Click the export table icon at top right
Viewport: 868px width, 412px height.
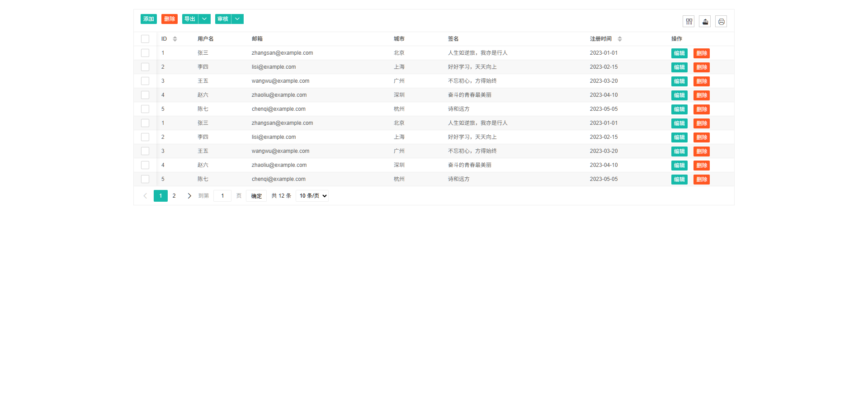coord(705,21)
